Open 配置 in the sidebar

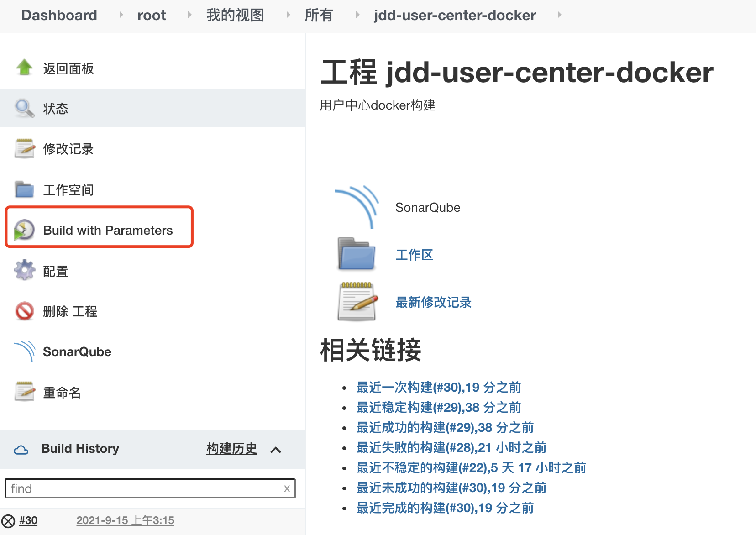(x=55, y=271)
